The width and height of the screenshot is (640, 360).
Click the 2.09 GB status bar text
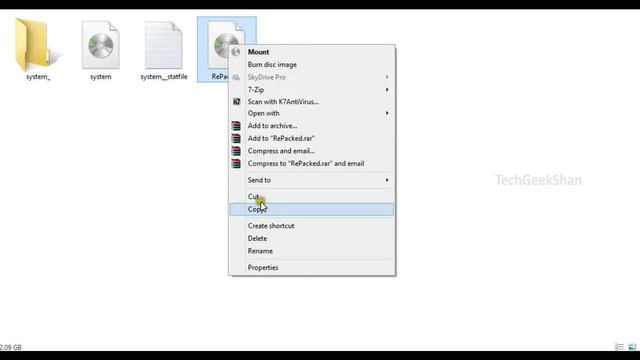tap(11, 347)
